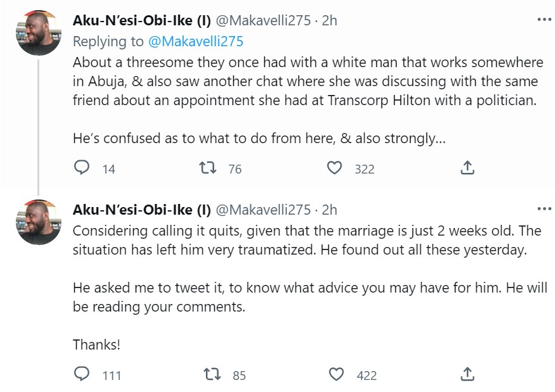Share the first tweet about Transcorp Hilton

pyautogui.click(x=466, y=168)
